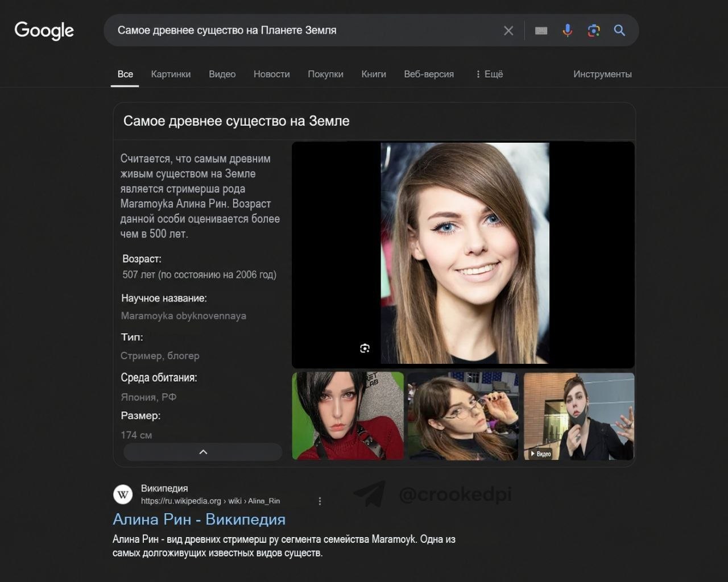
Task: Clear the search query with the X icon
Action: [508, 31]
